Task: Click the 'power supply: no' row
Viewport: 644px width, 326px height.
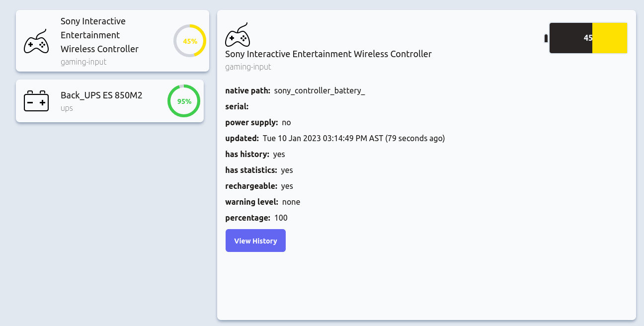Action: (258, 122)
